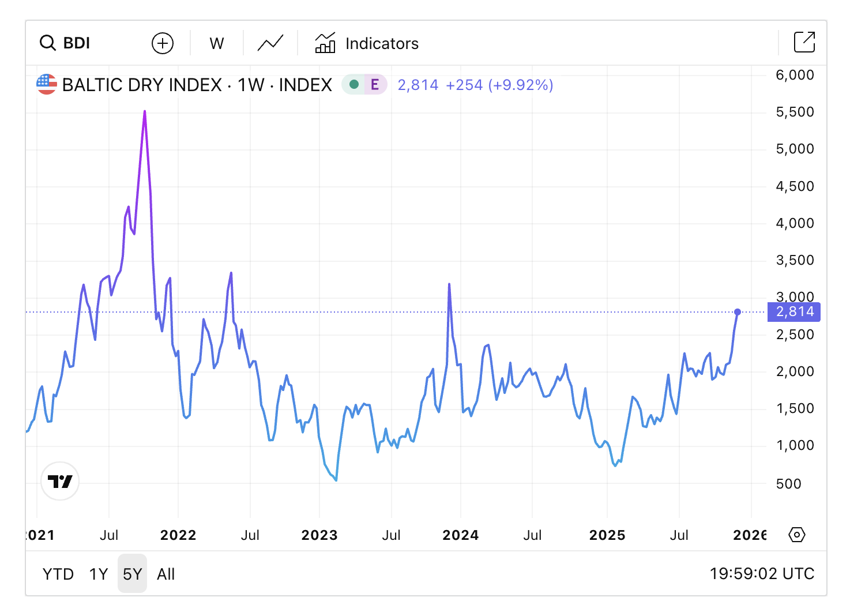Click the BDI symbol name

pyautogui.click(x=77, y=43)
